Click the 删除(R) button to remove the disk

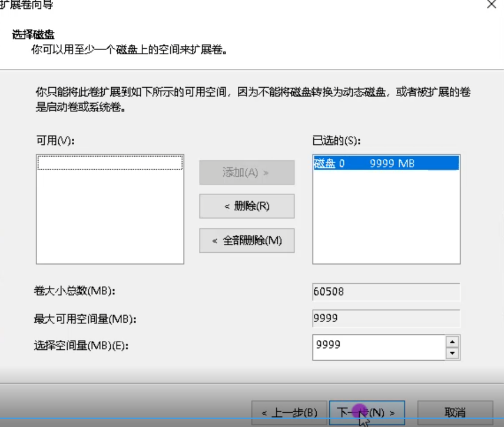click(247, 206)
